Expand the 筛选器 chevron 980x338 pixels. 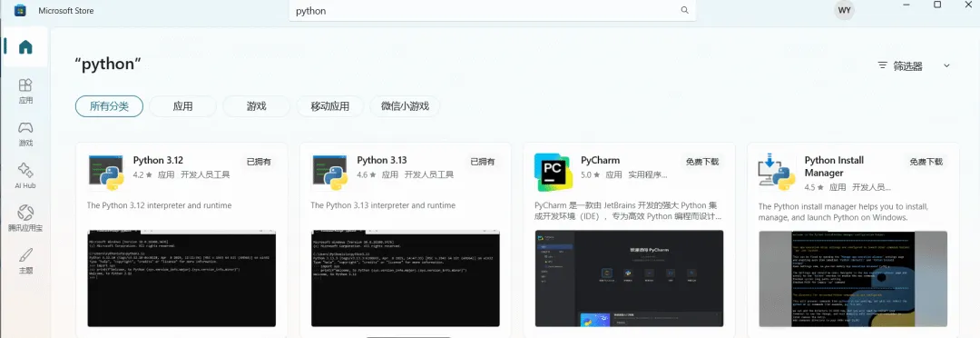946,65
